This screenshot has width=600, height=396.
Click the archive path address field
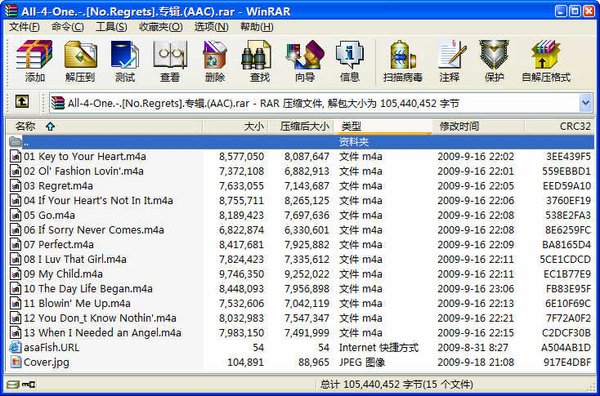point(314,103)
